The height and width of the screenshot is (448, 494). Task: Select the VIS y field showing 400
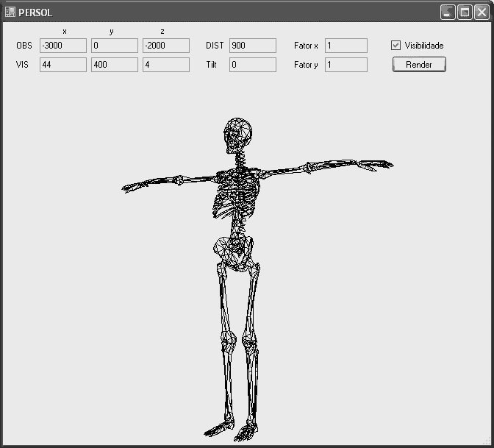pos(114,65)
